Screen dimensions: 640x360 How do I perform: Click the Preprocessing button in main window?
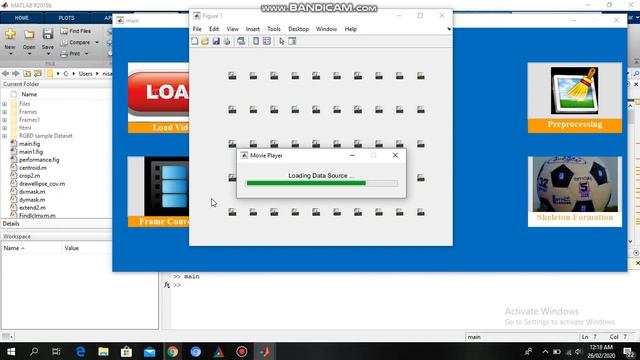[x=575, y=98]
